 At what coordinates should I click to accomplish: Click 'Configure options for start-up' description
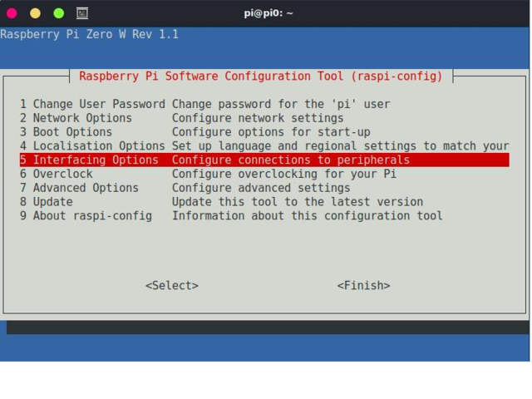coord(271,132)
